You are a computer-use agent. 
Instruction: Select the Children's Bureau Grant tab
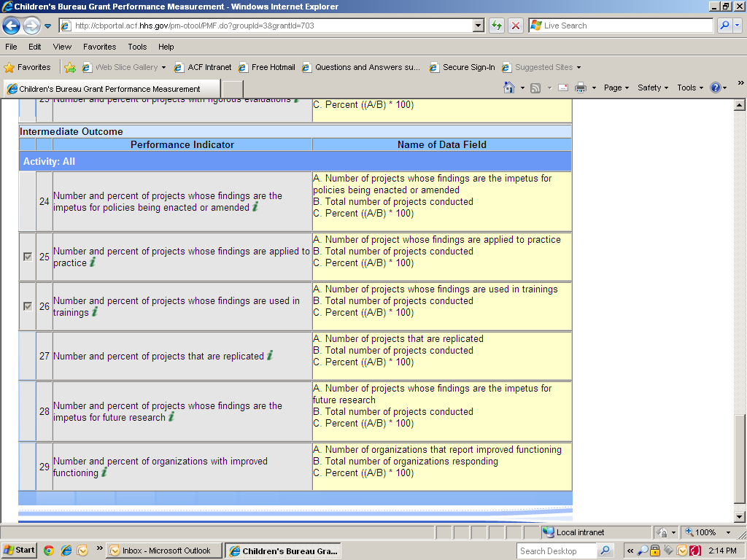[109, 89]
